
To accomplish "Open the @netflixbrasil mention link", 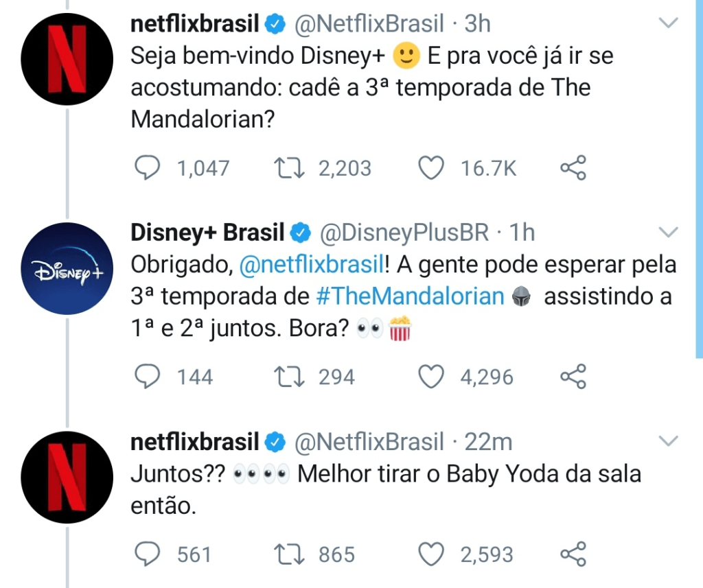I will [312, 264].
